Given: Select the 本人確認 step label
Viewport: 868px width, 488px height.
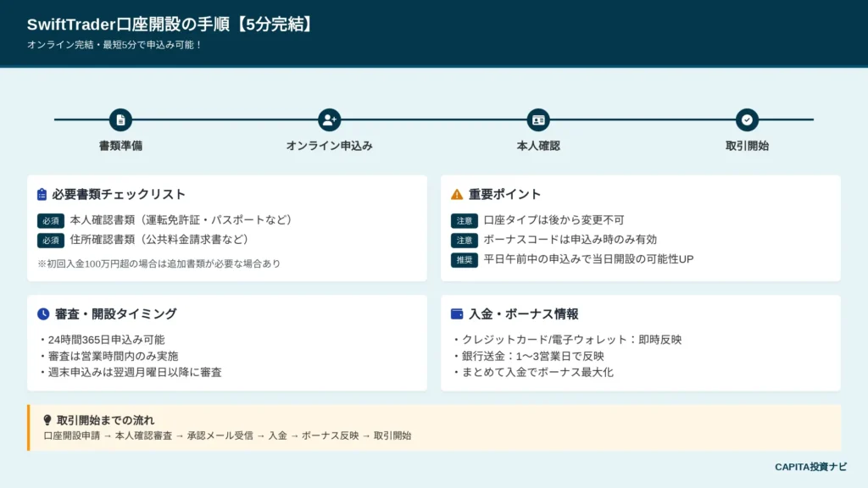Looking at the screenshot, I should (538, 146).
